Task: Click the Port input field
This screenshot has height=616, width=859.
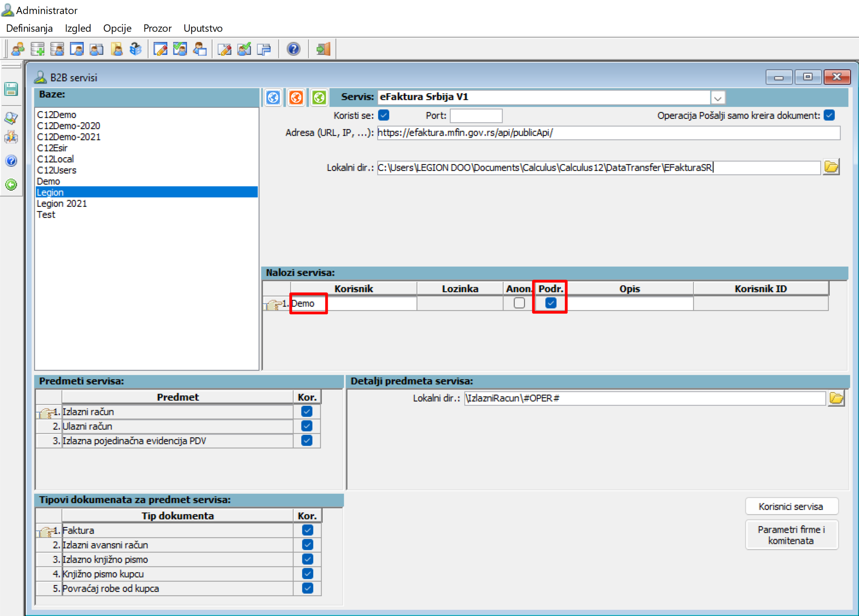Action: 476,115
